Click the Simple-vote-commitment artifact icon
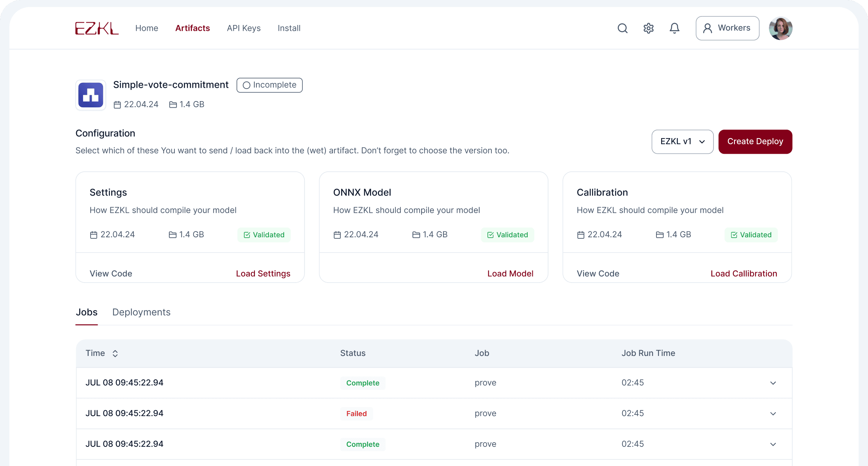This screenshot has width=868, height=466. pyautogui.click(x=91, y=95)
